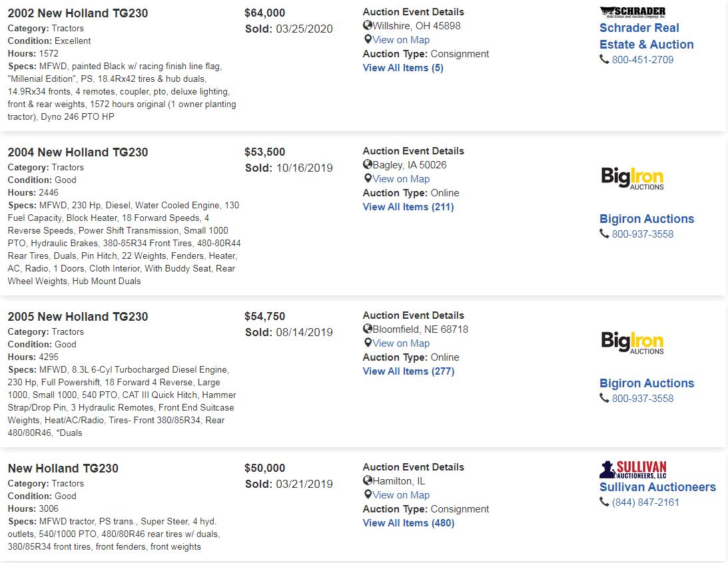
Task: Open View All Items (480) link
Action: point(408,522)
